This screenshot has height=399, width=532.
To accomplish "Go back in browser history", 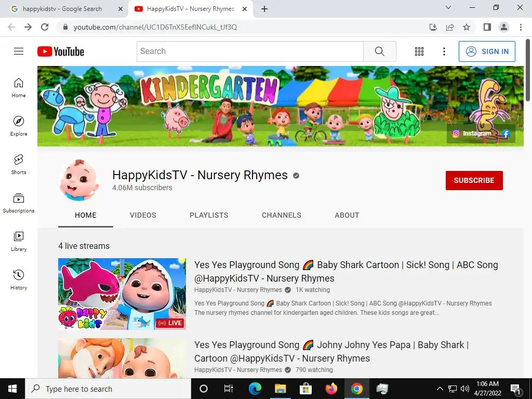I will tap(11, 27).
